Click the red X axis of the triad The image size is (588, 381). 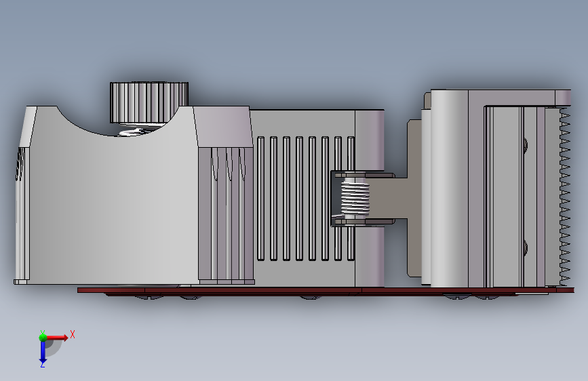(x=57, y=338)
